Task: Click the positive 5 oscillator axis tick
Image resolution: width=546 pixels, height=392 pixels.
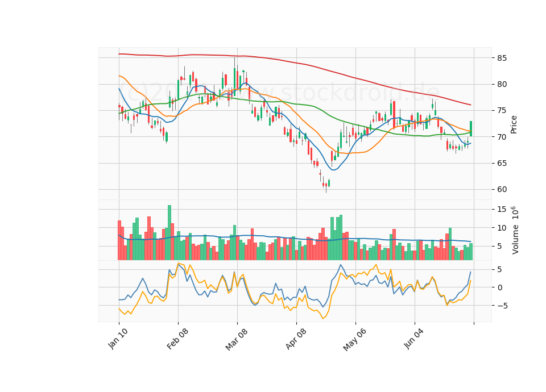Action: tap(500, 269)
